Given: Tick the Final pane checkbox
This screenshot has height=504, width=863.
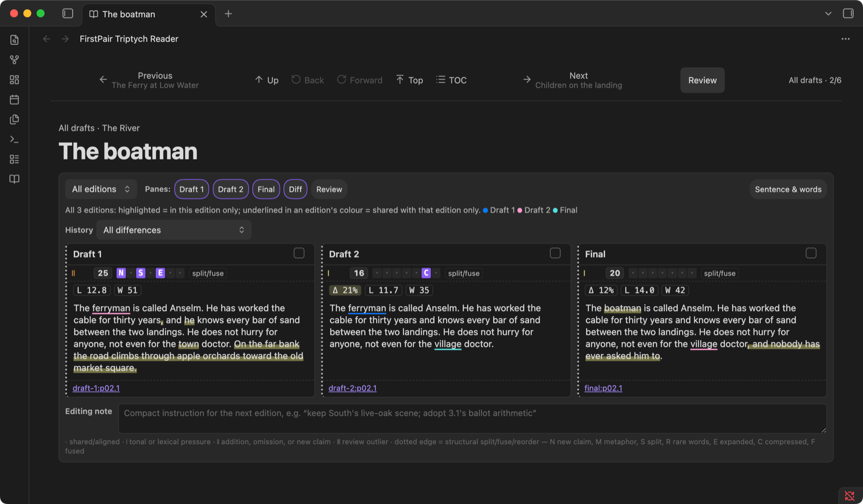Looking at the screenshot, I should coord(811,253).
